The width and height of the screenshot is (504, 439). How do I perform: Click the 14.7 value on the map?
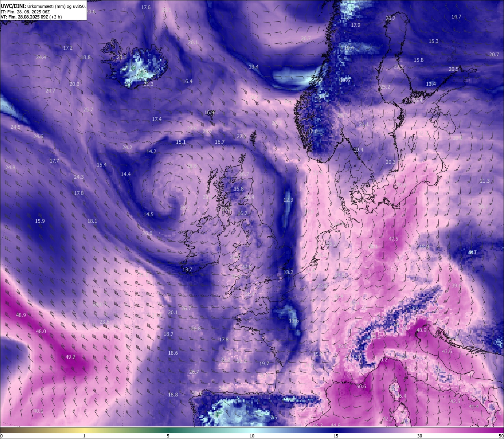456,17
